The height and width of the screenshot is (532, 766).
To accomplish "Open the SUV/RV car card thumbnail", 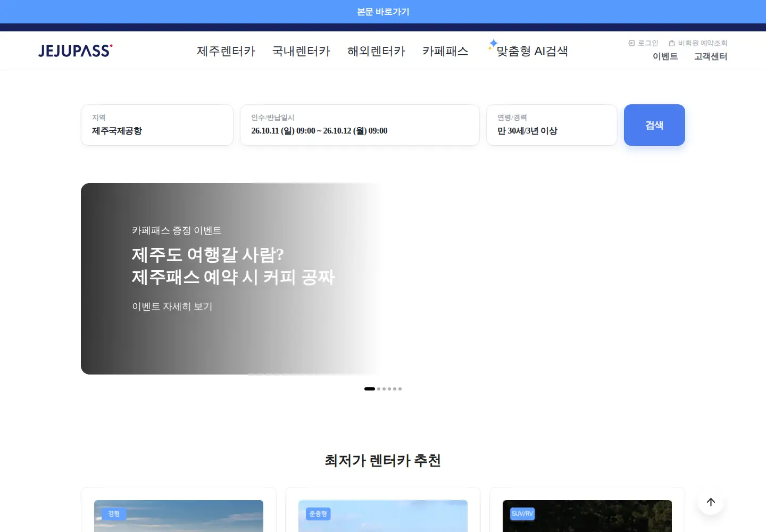I will click(x=587, y=516).
